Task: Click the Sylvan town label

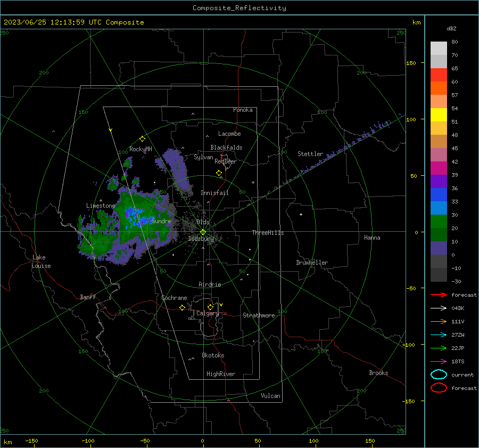Action: [x=203, y=157]
